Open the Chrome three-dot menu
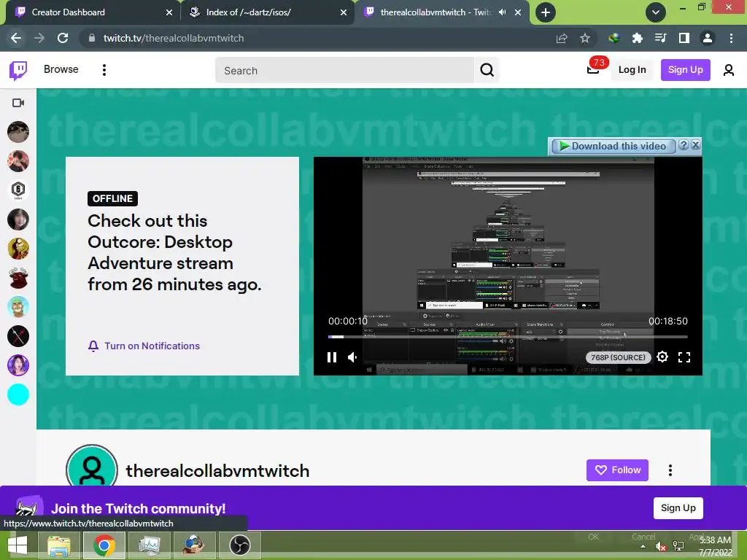The image size is (747, 560). pyautogui.click(x=731, y=38)
